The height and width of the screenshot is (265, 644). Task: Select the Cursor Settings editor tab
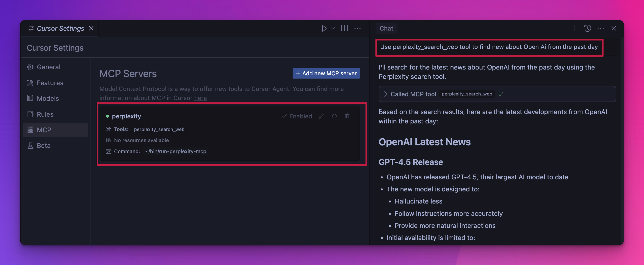60,29
